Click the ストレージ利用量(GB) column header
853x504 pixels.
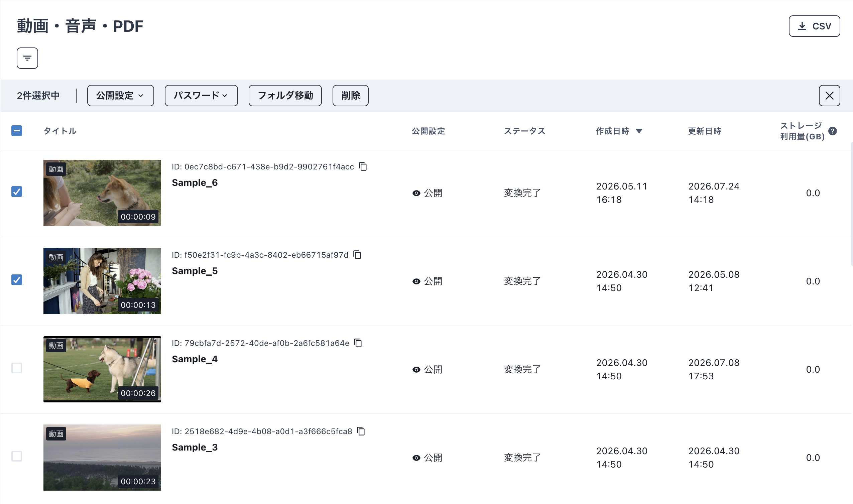(x=802, y=131)
